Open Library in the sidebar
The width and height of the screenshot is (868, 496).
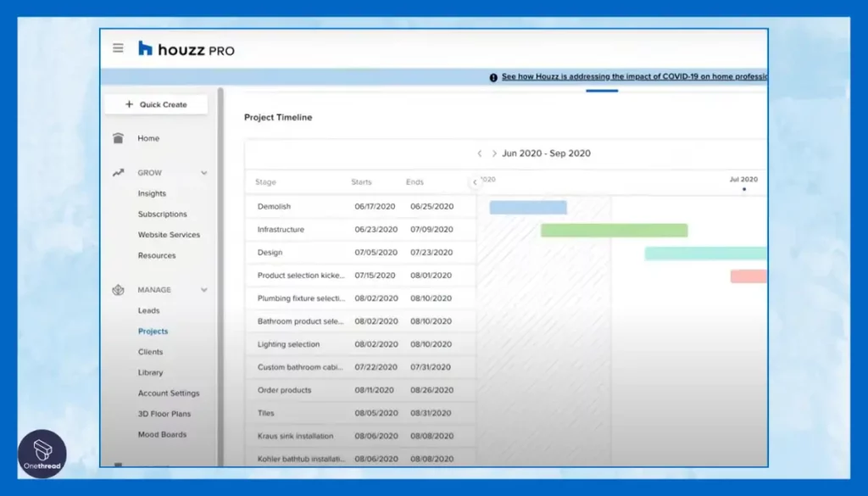tap(150, 372)
